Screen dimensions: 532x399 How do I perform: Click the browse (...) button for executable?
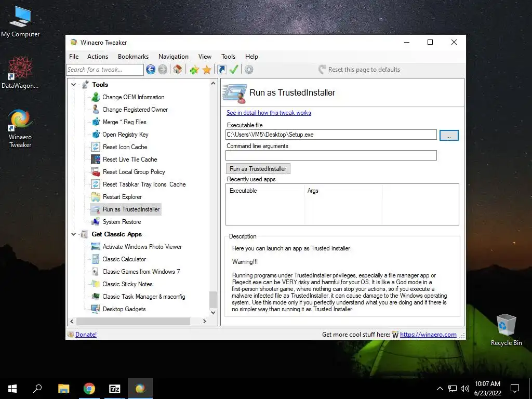click(x=449, y=135)
